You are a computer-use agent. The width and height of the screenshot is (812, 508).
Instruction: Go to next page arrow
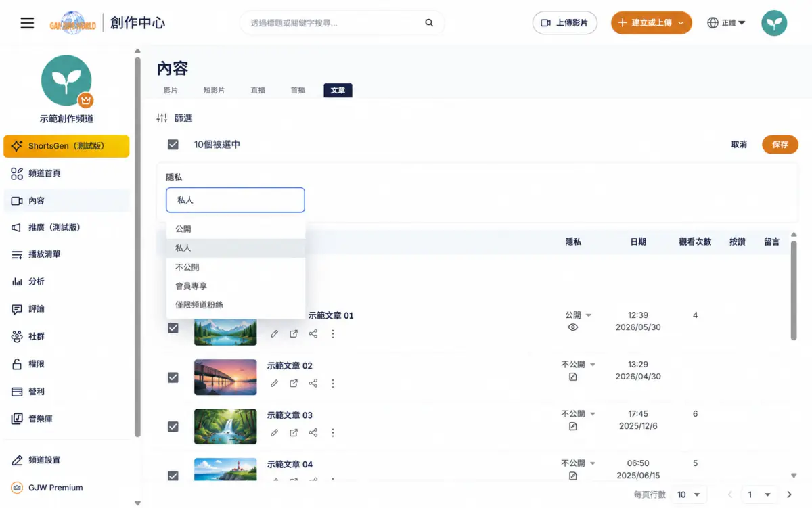click(789, 494)
